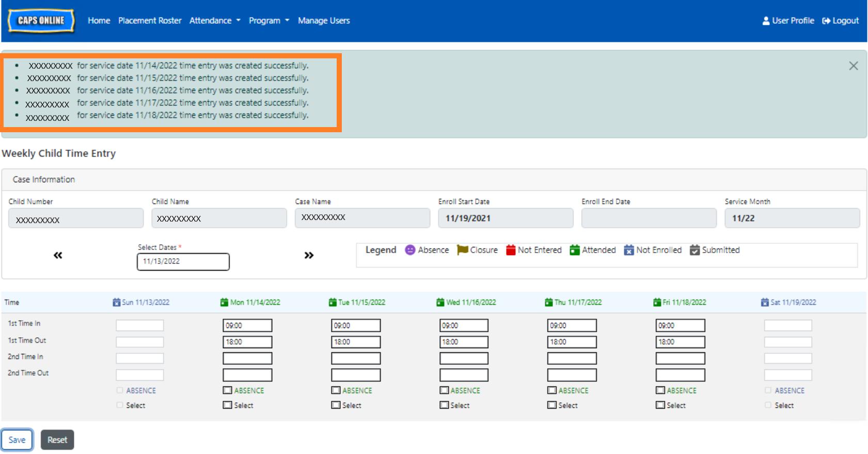Image resolution: width=868 pixels, height=454 pixels.
Task: Advance to next week with double-right arrows
Action: [x=309, y=255]
